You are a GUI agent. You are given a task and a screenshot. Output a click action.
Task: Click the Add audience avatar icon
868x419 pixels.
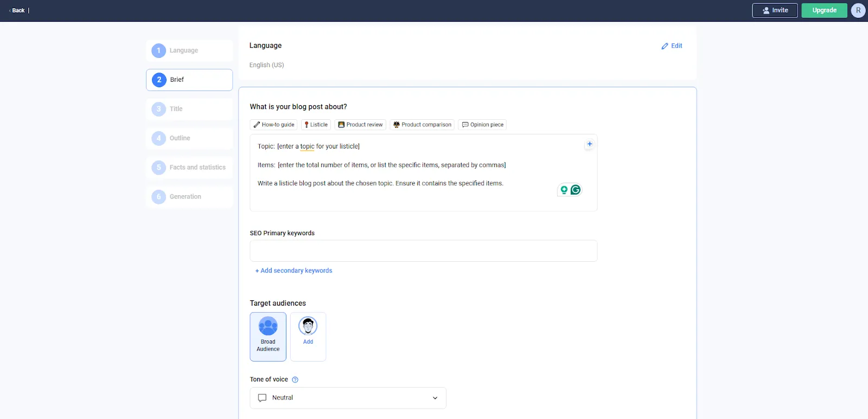(308, 326)
